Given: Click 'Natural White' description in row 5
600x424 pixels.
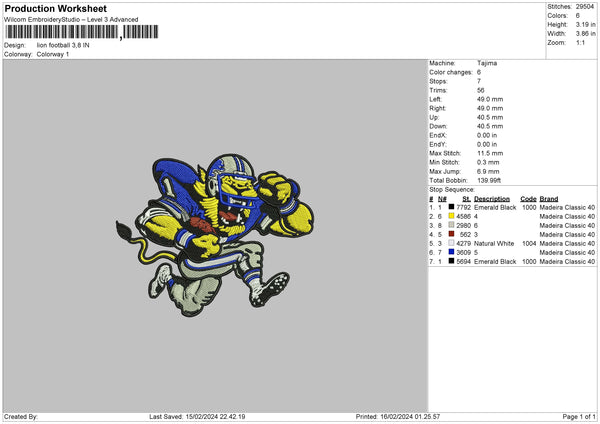Looking at the screenshot, I should tap(494, 243).
